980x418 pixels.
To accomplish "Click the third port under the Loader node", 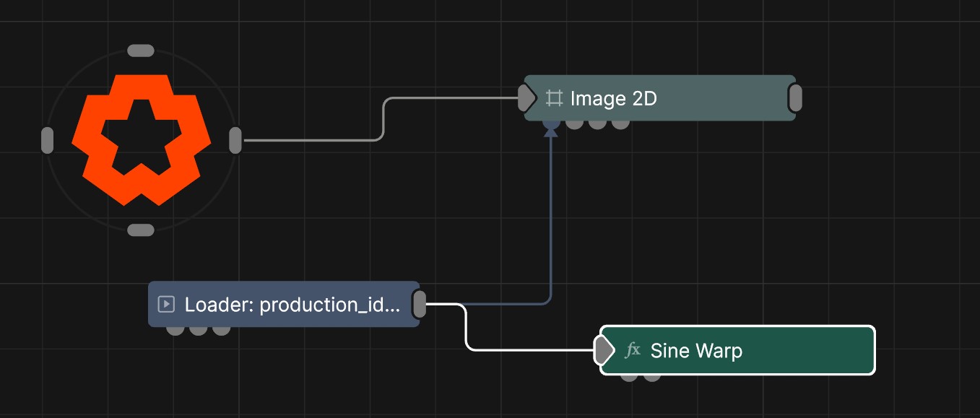I will click(x=222, y=331).
